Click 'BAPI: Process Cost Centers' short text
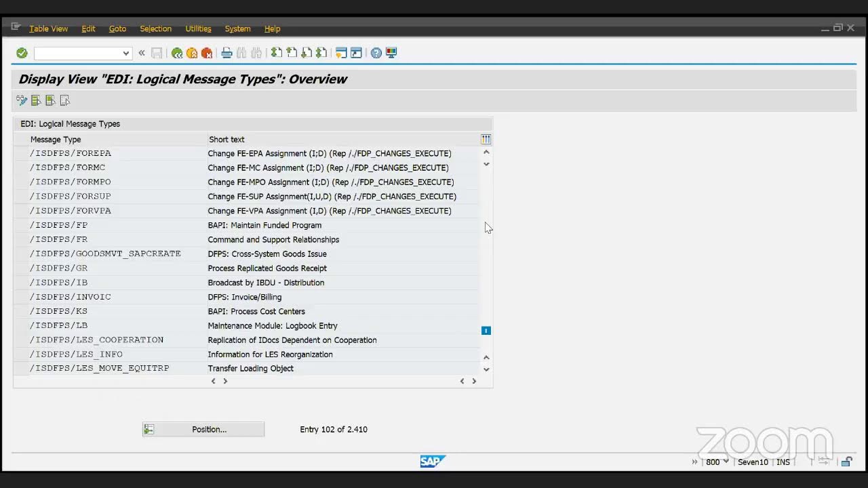This screenshot has height=488, width=868. click(256, 311)
